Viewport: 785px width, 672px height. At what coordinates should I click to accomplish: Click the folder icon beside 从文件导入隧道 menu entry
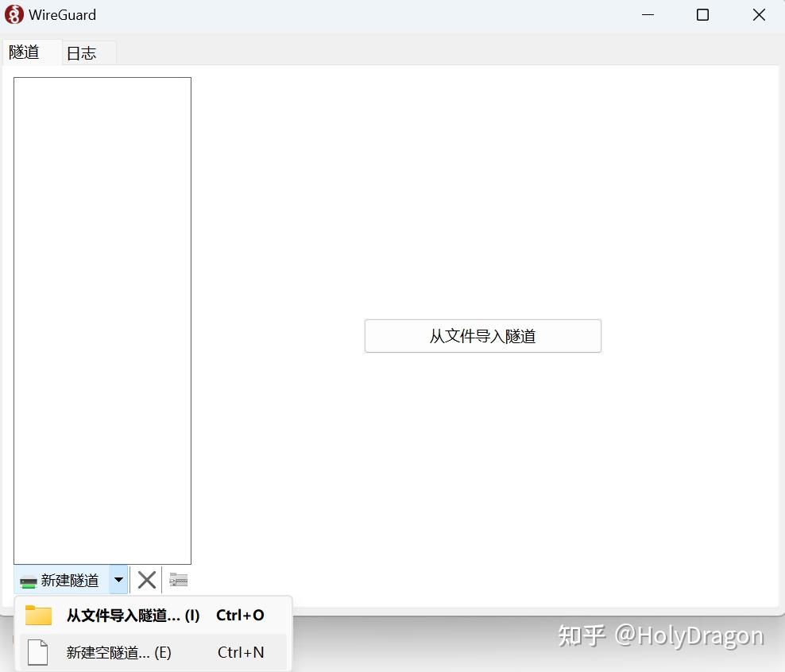pos(38,614)
